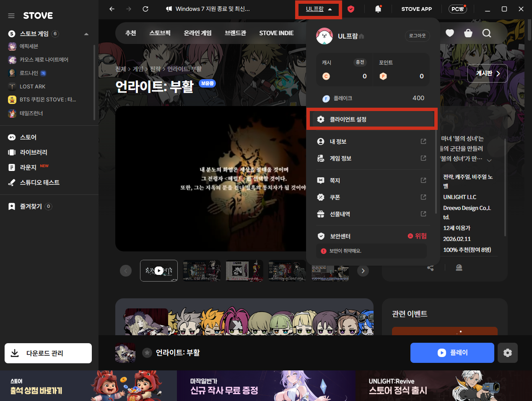The height and width of the screenshot is (401, 532).
Task: Open game settings gear next to Play
Action: (507, 353)
